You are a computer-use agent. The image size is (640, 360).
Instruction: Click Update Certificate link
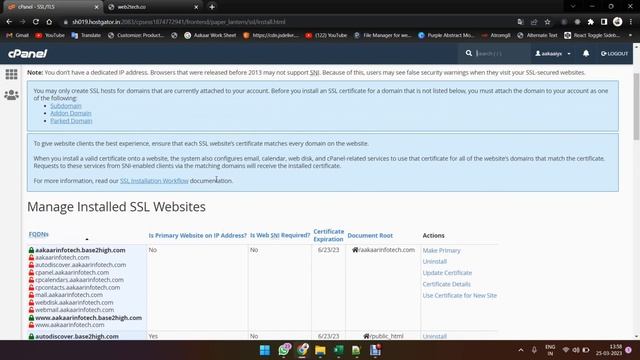click(x=447, y=273)
